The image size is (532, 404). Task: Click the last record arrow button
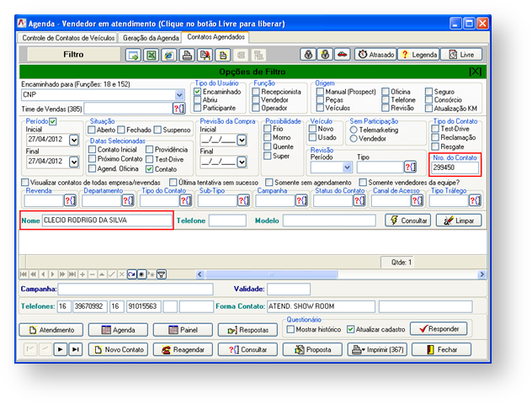[75, 349]
